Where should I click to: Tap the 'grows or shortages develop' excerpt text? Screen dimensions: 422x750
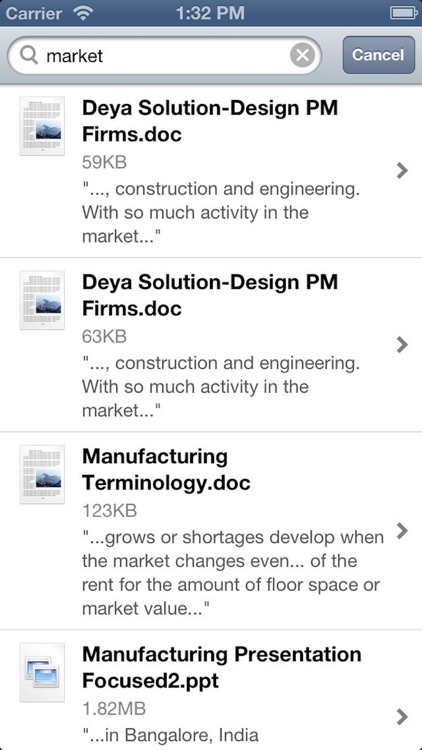pyautogui.click(x=233, y=573)
